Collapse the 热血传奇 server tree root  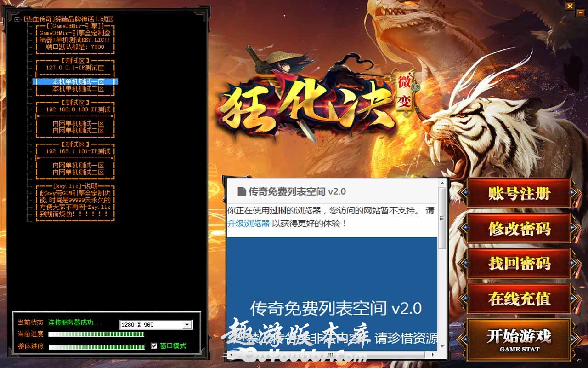pyautogui.click(x=17, y=19)
